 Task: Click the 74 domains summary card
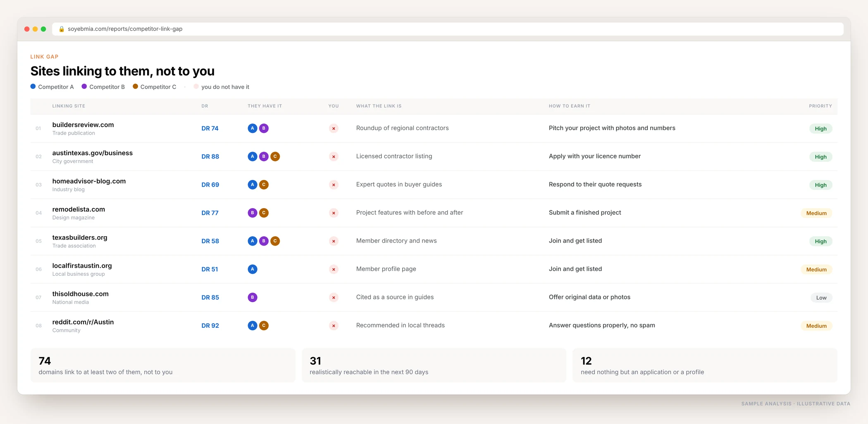[x=163, y=365]
